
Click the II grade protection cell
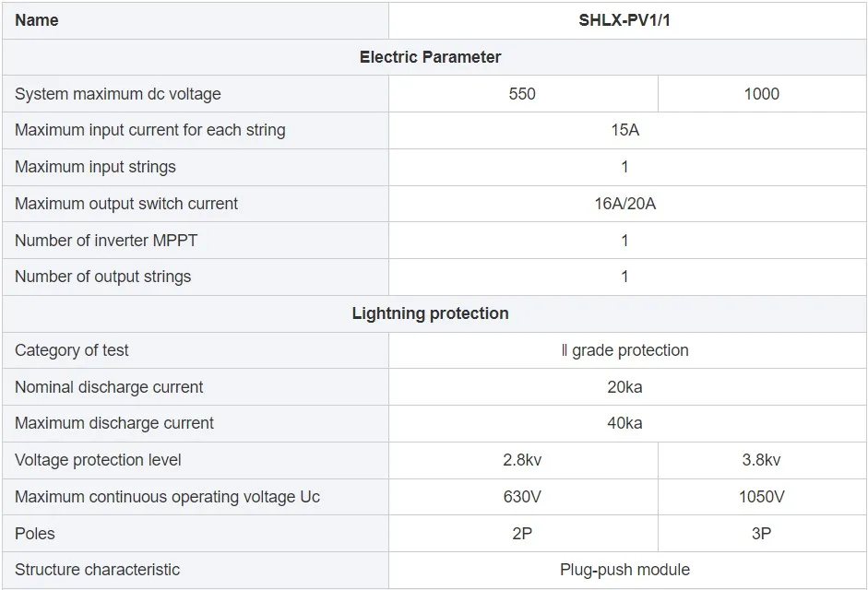pyautogui.click(x=624, y=350)
